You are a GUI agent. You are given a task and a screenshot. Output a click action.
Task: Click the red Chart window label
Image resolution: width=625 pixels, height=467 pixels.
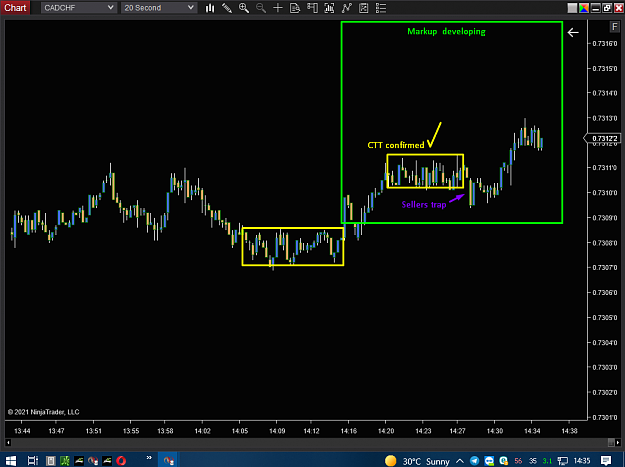(15, 8)
